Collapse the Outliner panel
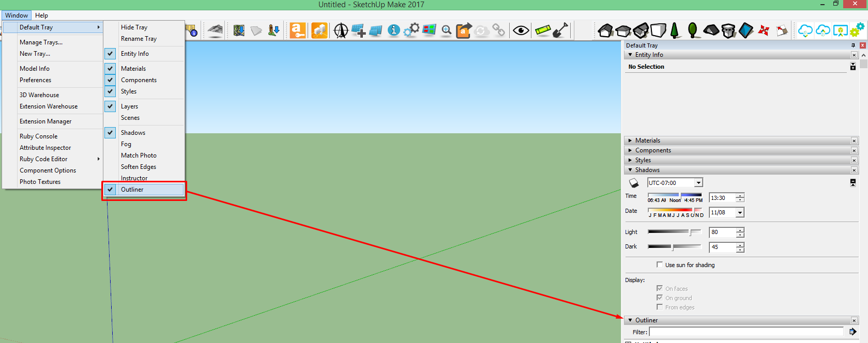Image resolution: width=868 pixels, height=343 pixels. click(630, 320)
